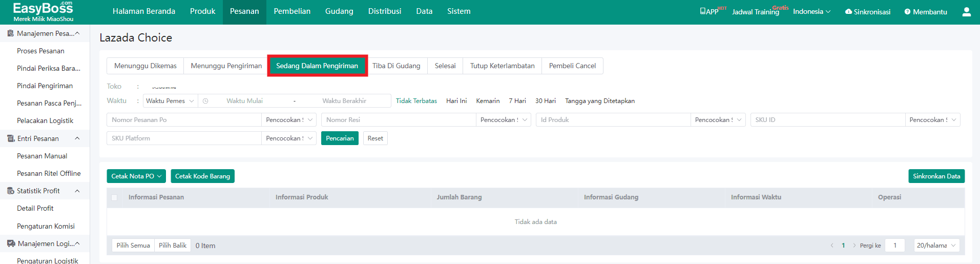Click the Pergi ke page number field
980x264 pixels.
pos(895,246)
